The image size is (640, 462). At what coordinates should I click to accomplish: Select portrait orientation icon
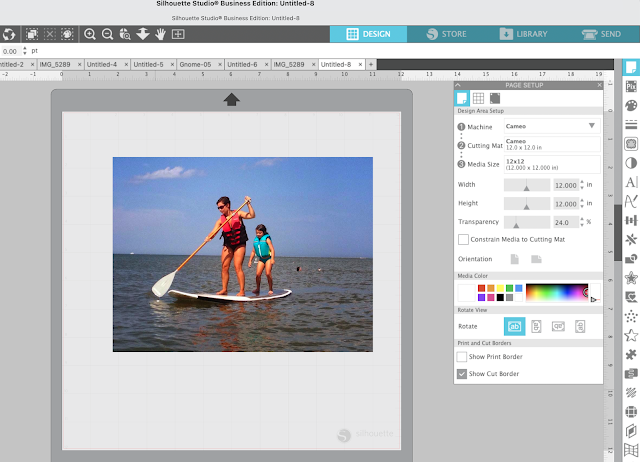[515, 259]
